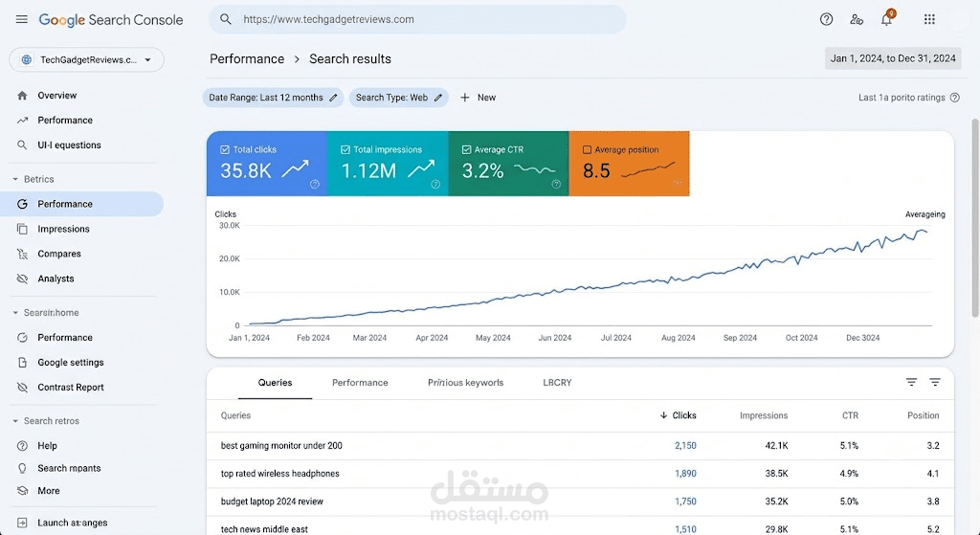Open the hamburger main menu

22,19
